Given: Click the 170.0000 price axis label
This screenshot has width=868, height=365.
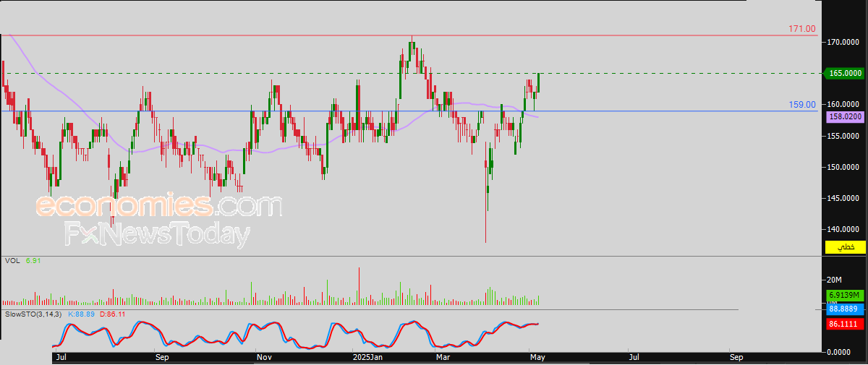Looking at the screenshot, I should click(843, 43).
